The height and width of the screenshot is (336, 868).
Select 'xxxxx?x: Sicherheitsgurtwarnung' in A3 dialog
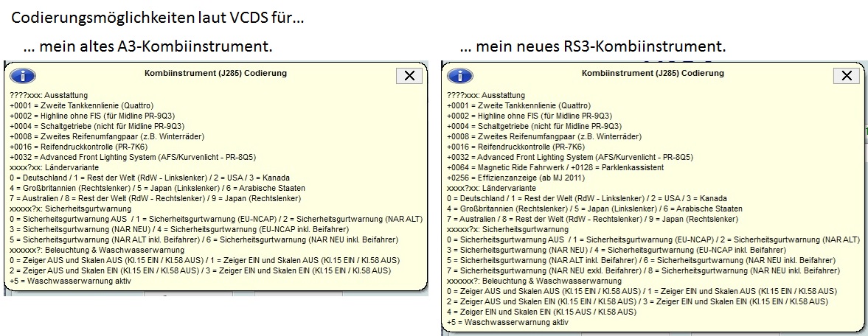[71, 209]
